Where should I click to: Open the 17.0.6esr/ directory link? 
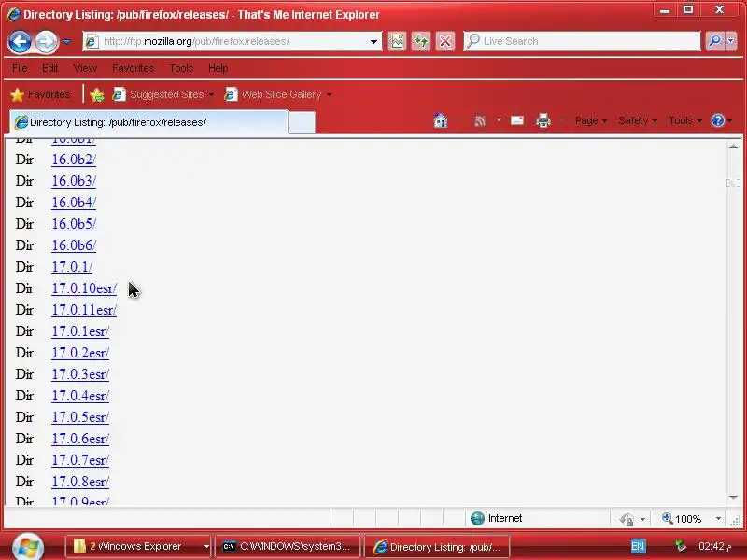coord(80,439)
